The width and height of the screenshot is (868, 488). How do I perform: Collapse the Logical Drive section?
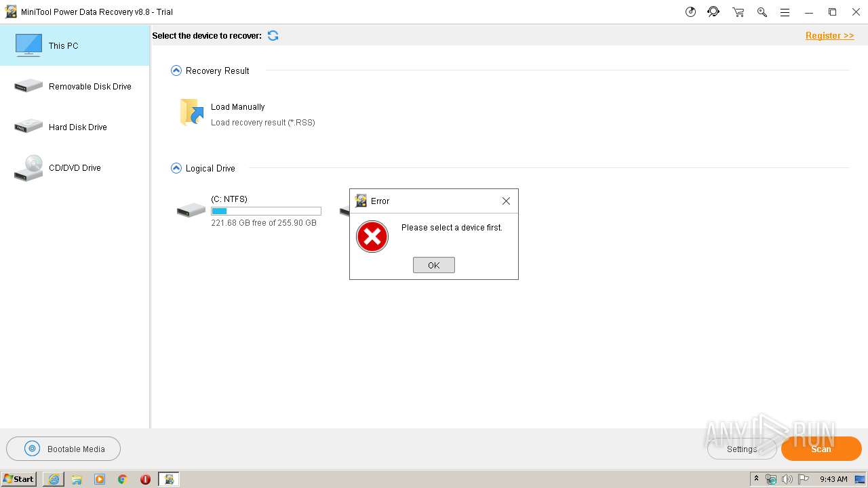176,168
